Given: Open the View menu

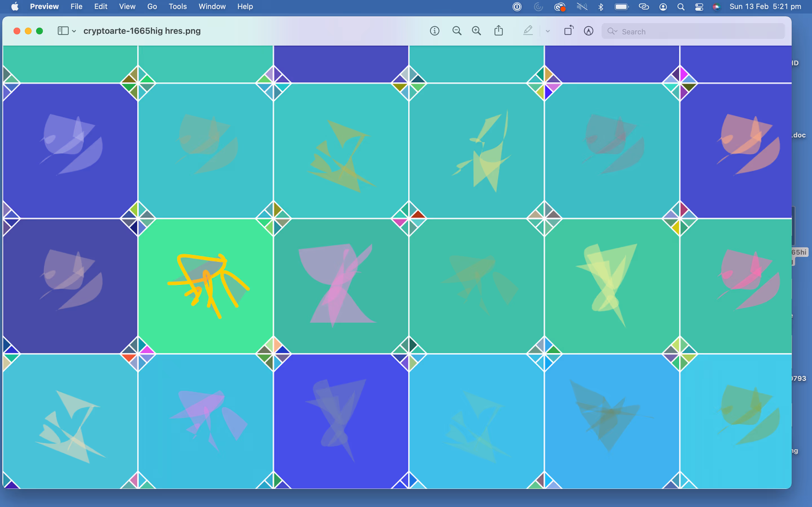Looking at the screenshot, I should 127,6.
